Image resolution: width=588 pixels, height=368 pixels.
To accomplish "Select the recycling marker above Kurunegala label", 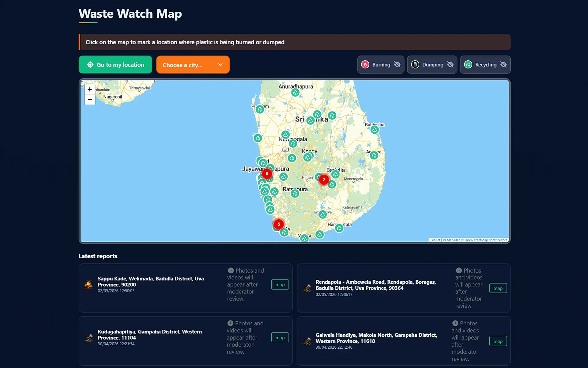I will (285, 135).
